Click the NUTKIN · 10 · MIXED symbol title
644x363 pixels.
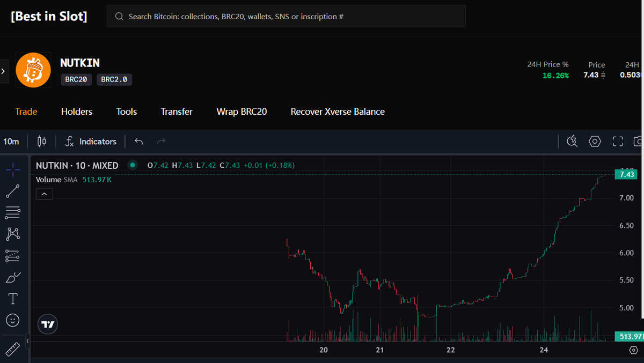77,165
